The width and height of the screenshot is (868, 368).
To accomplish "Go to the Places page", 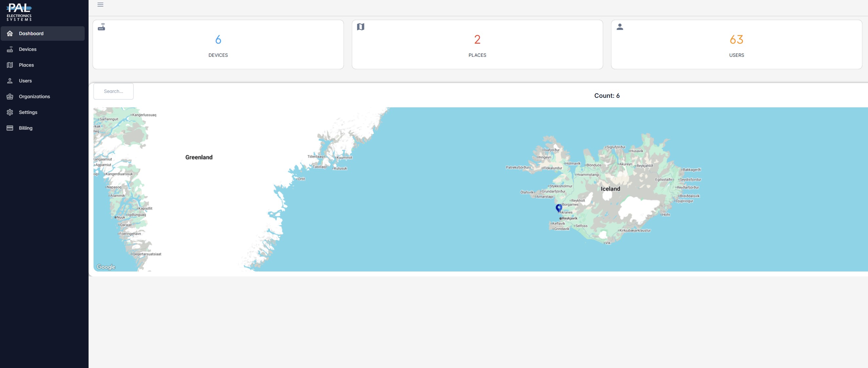I will point(42,65).
